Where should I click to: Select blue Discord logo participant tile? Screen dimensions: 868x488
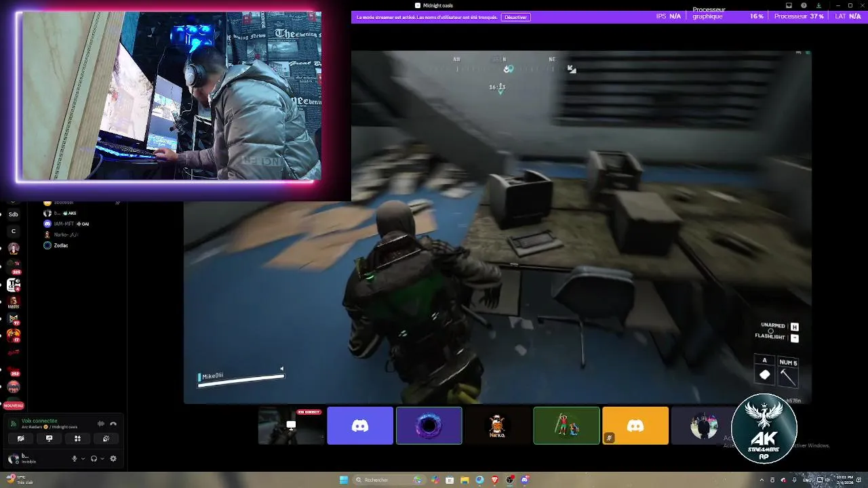pos(360,426)
